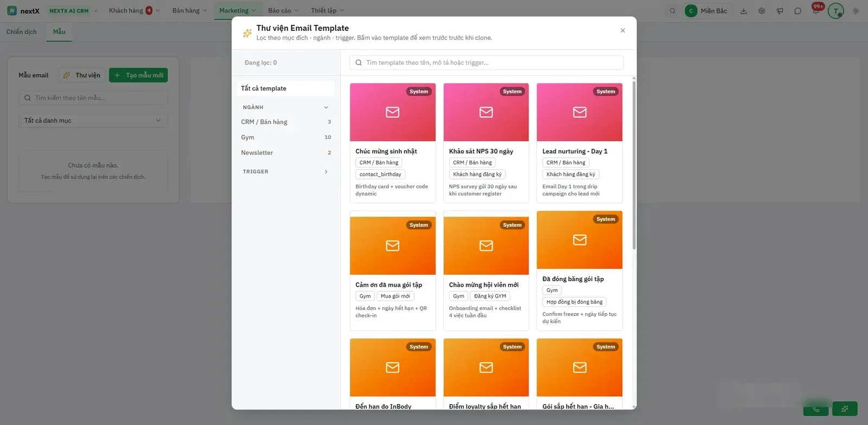The width and height of the screenshot is (868, 425).
Task: Click the megaphone announcements icon
Action: [x=780, y=11]
